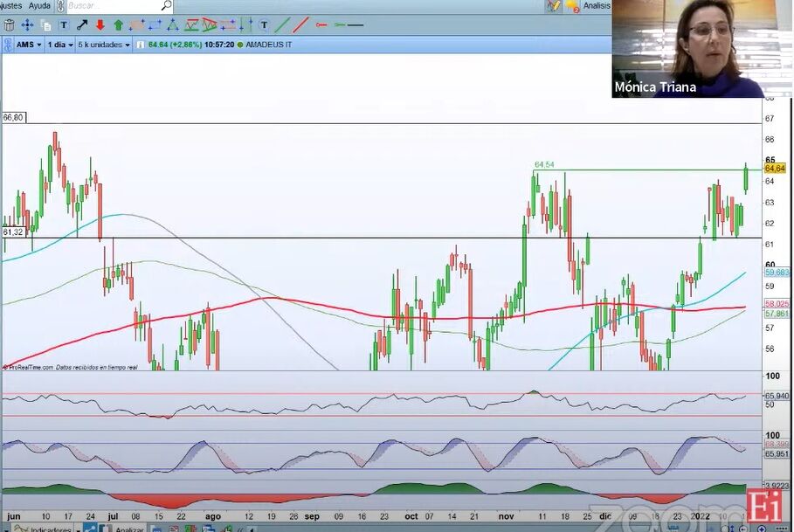Click the Indicadores button
Viewport: 794px width, 532px height.
click(x=50, y=528)
